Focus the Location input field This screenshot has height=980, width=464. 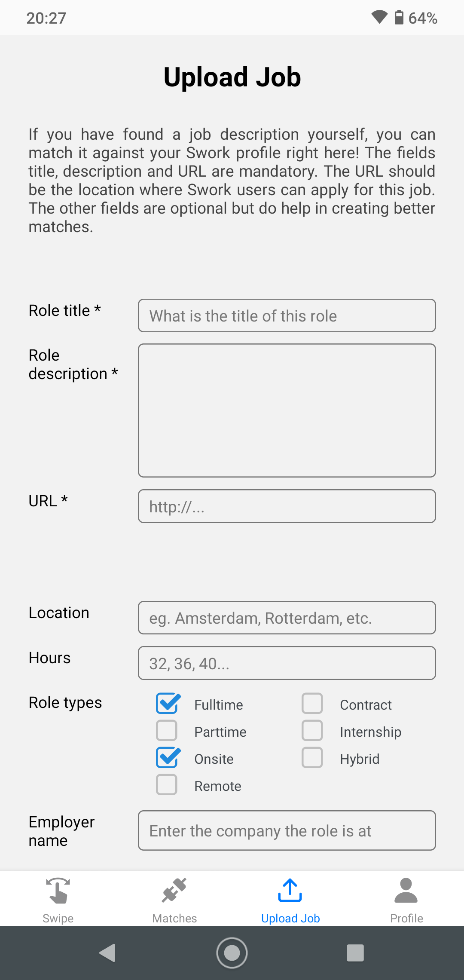(x=287, y=618)
